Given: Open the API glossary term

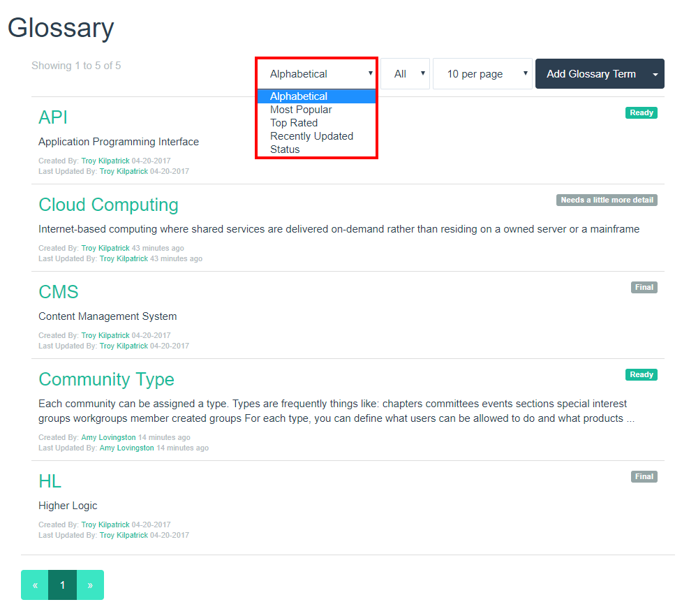Looking at the screenshot, I should pyautogui.click(x=53, y=117).
